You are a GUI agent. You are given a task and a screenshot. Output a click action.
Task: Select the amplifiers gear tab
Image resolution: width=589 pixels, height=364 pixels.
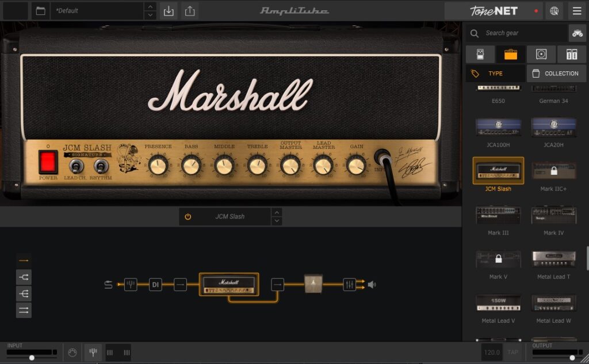click(511, 55)
